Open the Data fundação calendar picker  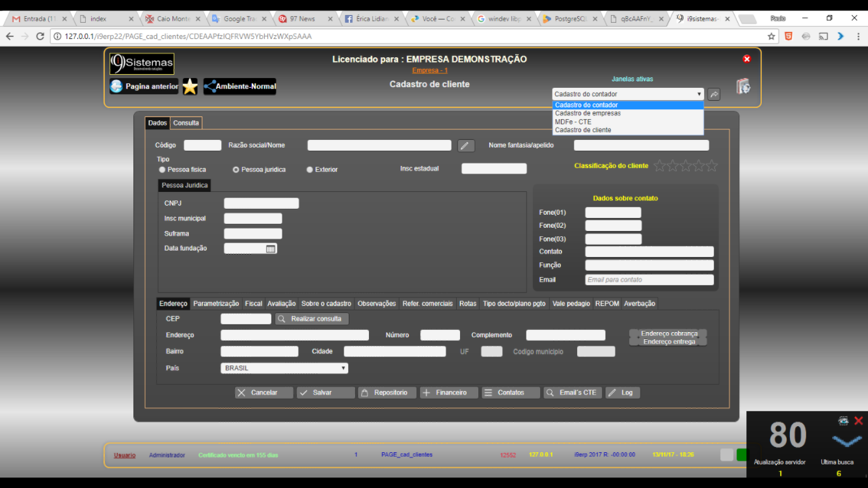(271, 249)
